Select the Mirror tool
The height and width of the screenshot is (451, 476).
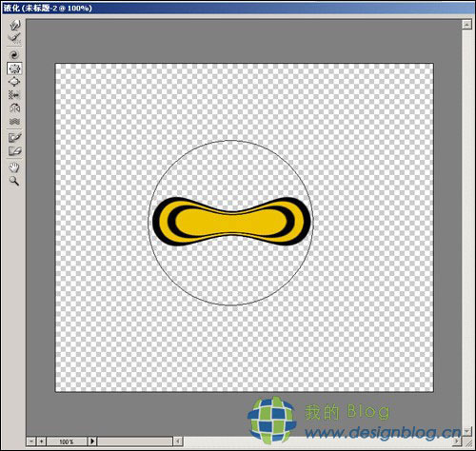14,108
